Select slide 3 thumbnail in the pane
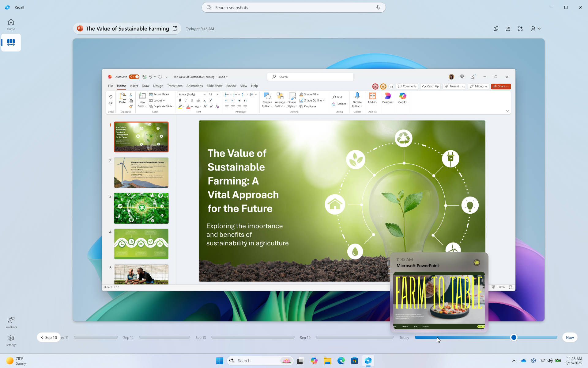Viewport: 588px width, 368px height. point(141,208)
